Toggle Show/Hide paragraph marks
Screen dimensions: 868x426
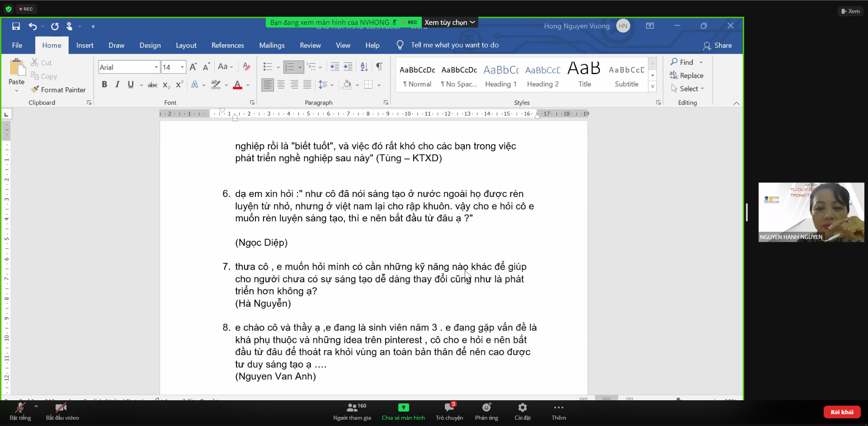(x=379, y=67)
